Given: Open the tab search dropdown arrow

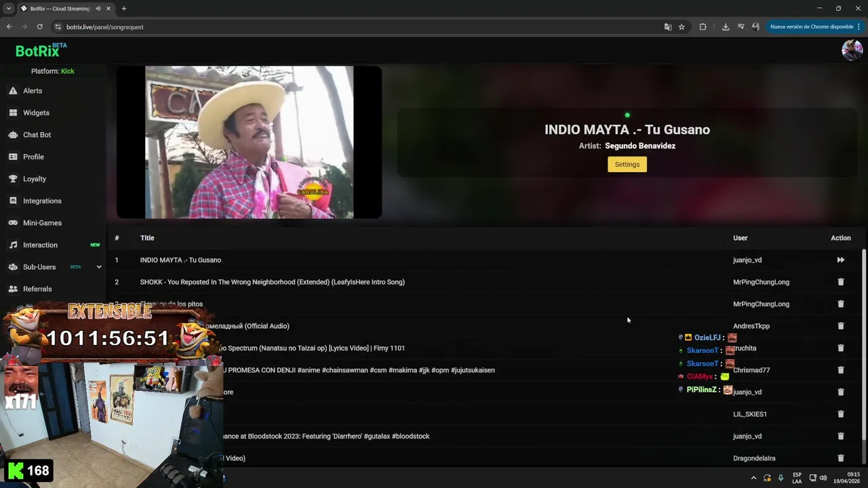Looking at the screenshot, I should click(8, 9).
